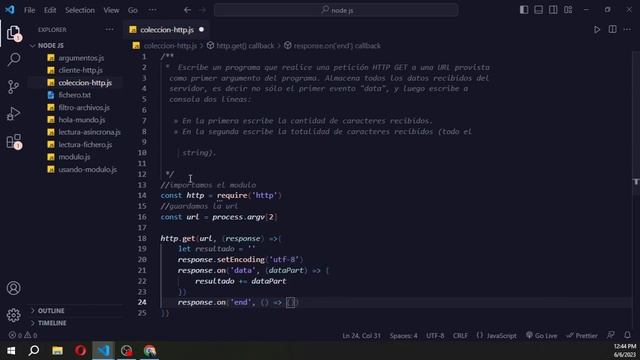Open hola-mundo.js in explorer

[x=82, y=120]
